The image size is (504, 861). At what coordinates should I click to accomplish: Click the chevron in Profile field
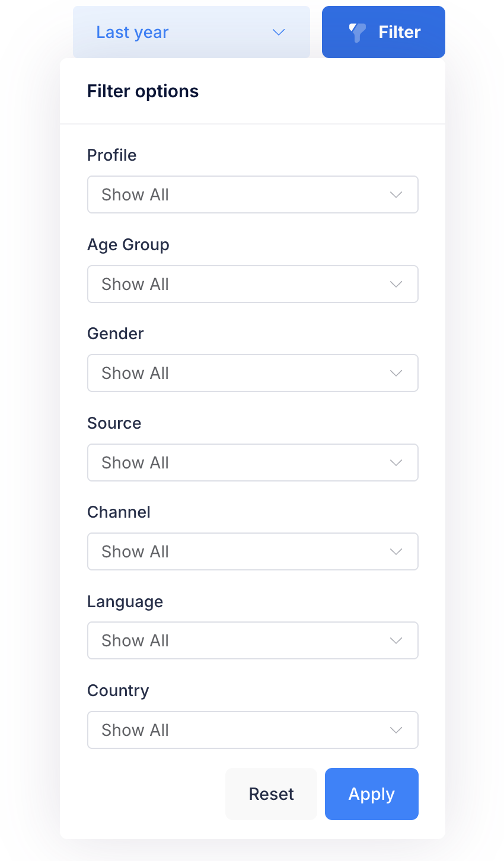click(396, 194)
